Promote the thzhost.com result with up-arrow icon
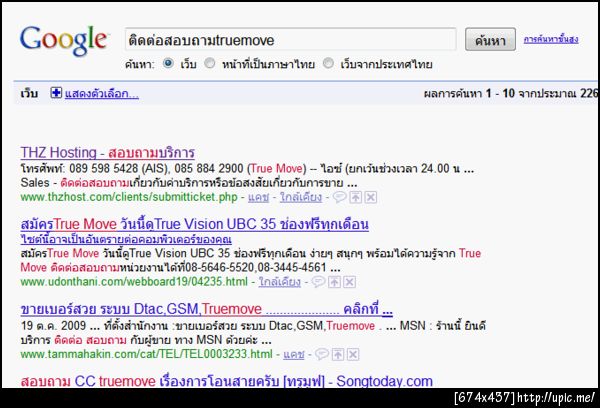The image size is (600, 408). pos(356,197)
